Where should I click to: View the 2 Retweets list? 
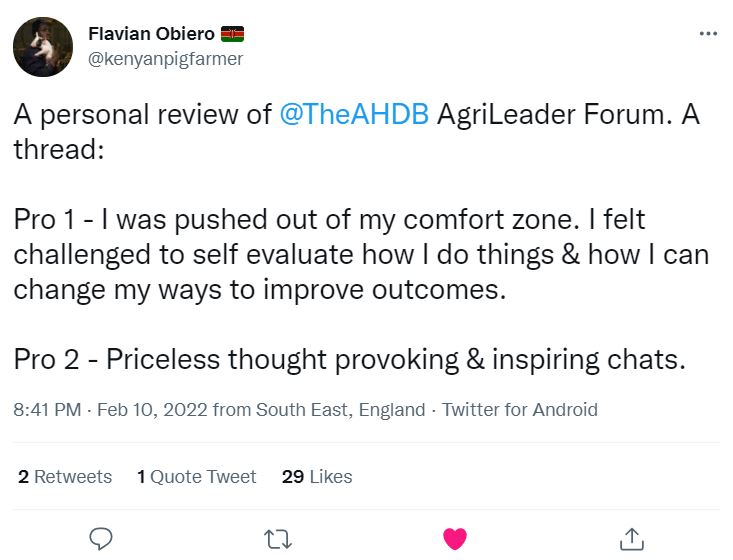pos(65,477)
